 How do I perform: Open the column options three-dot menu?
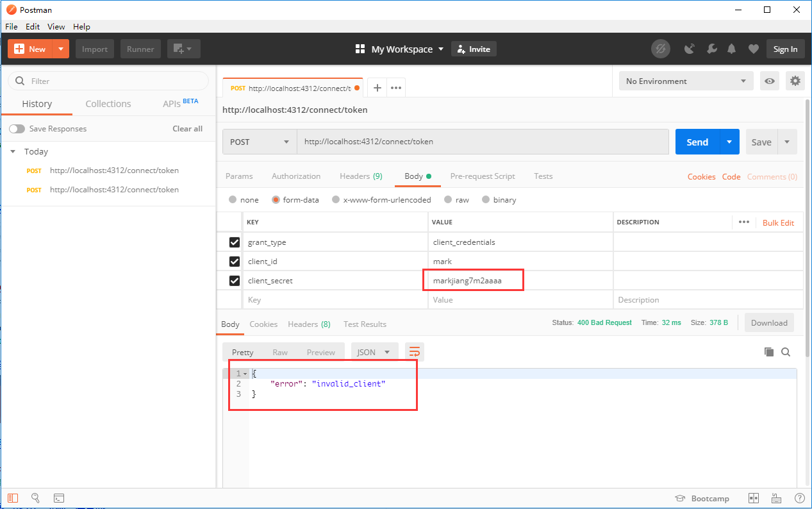tap(744, 222)
